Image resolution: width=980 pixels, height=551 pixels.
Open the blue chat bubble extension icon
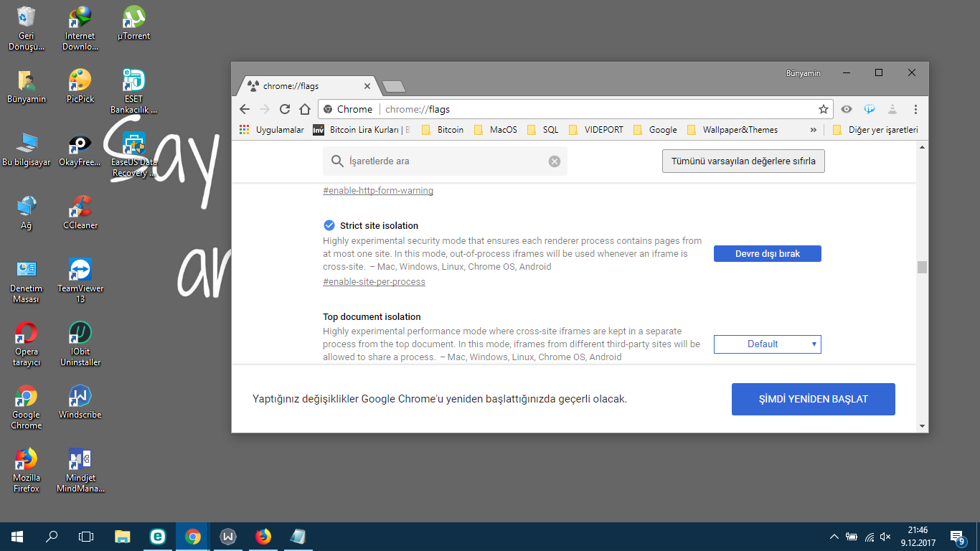coord(870,109)
